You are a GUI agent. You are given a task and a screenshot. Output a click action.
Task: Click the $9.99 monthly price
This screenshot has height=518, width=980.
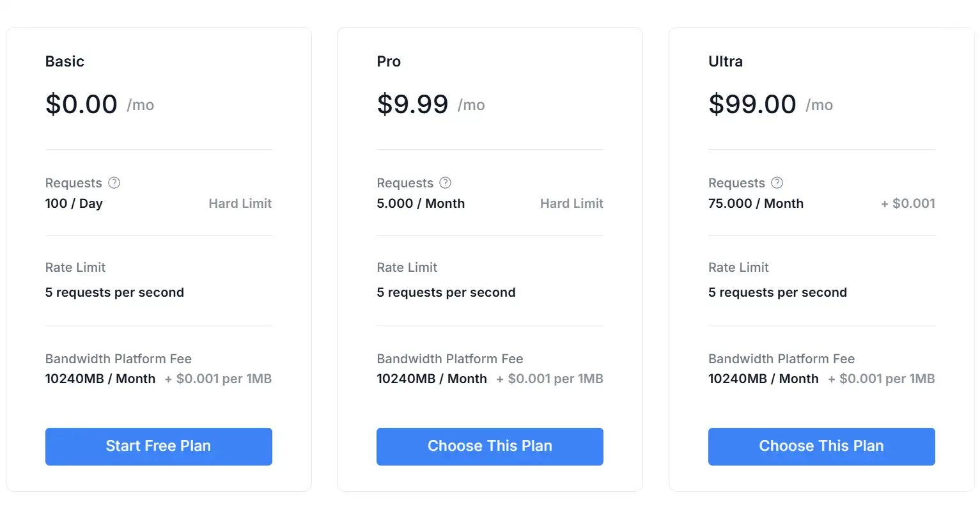[413, 104]
